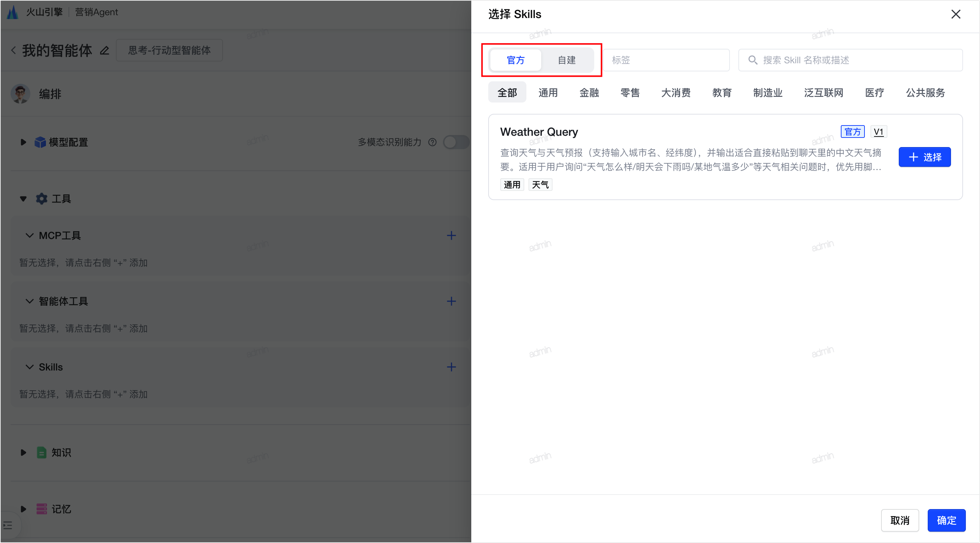The height and width of the screenshot is (543, 980).
Task: Click the 编排 avatar icon
Action: pyautogui.click(x=20, y=94)
